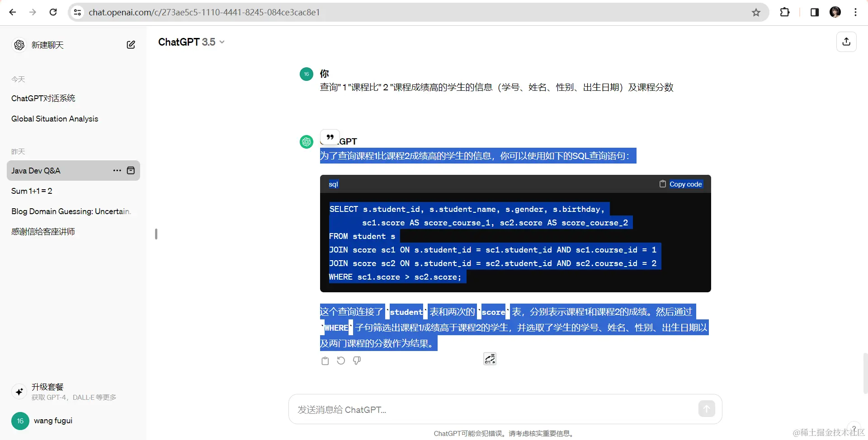Click the upgrade sparkle icon
868x440 pixels.
click(19, 392)
